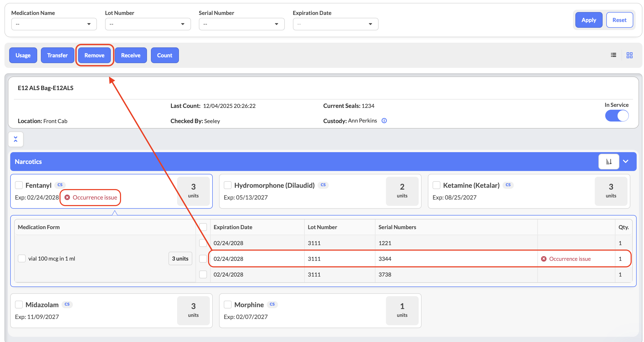This screenshot has height=342, width=644.
Task: Click the collapse-all arrows icon
Action: pyautogui.click(x=16, y=139)
